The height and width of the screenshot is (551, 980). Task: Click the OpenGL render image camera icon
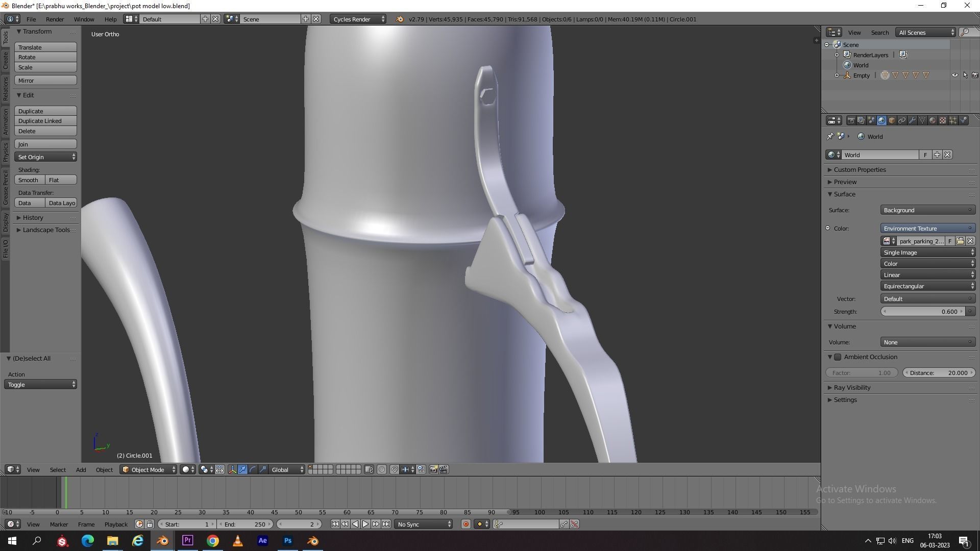[x=433, y=469]
